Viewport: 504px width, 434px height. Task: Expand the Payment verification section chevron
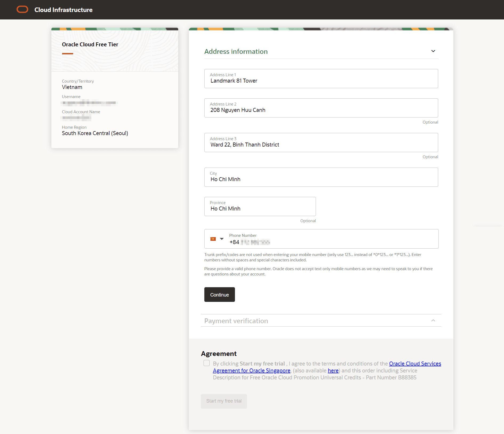(433, 321)
